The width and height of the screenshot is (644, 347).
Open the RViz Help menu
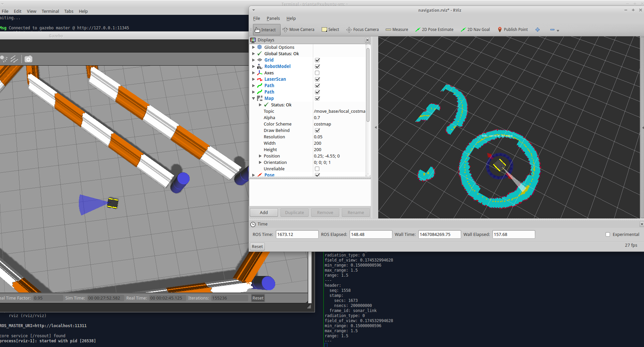coord(291,19)
